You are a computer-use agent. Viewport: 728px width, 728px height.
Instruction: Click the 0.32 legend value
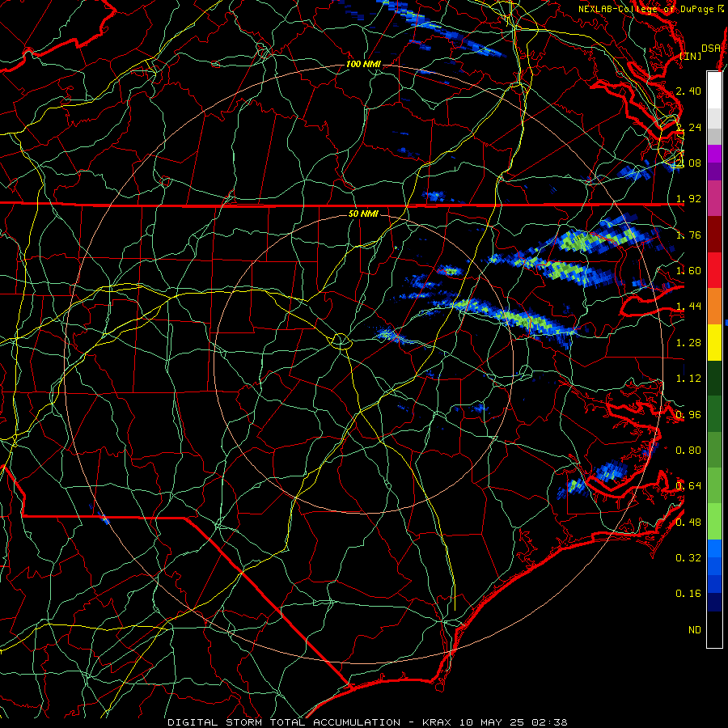[688, 558]
